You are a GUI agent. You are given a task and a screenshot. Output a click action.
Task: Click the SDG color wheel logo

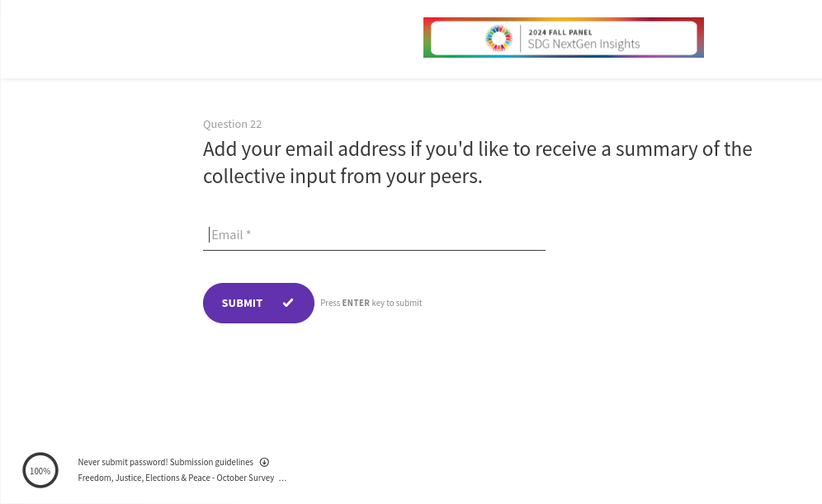[498, 38]
